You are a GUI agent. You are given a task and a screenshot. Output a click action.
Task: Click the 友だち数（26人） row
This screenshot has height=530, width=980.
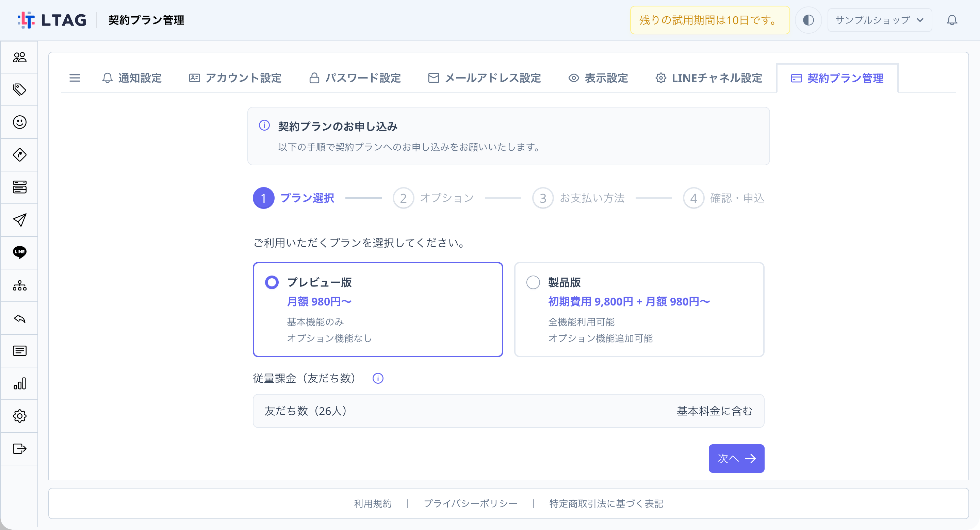pyautogui.click(x=508, y=411)
